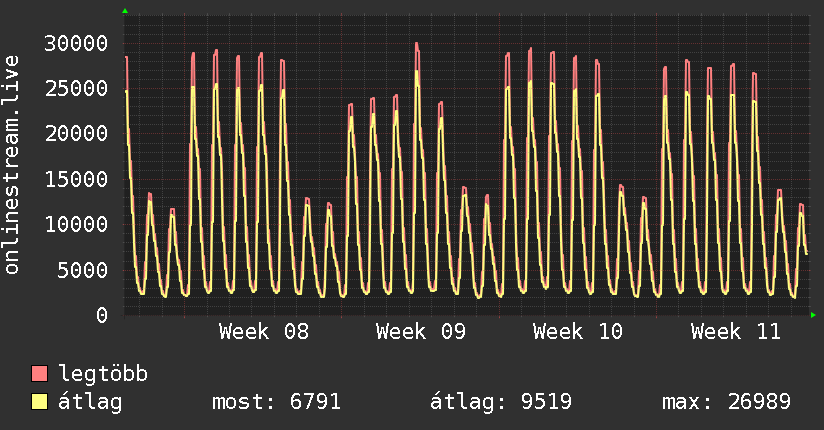This screenshot has height=430, width=824.
Task: Click the max: 26989 statistic
Action: coord(726,402)
